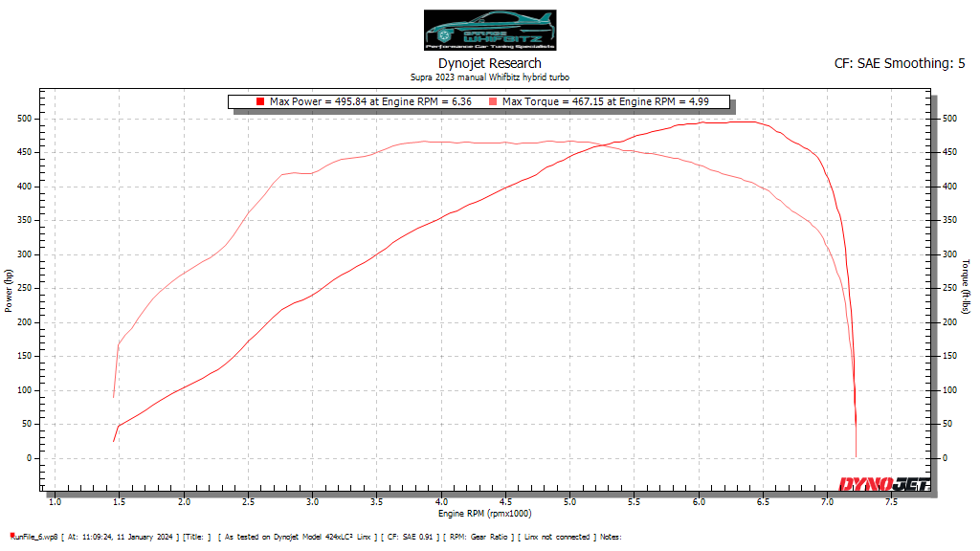Screen dimensions: 980x551
Task: Click 'As tested on Dynojet Model 424xLC² Linx' text
Action: pyautogui.click(x=300, y=537)
